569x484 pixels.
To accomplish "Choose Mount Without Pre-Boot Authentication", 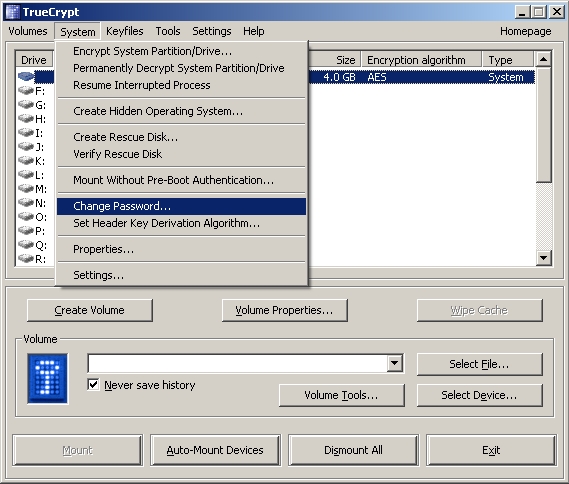I will click(x=181, y=180).
